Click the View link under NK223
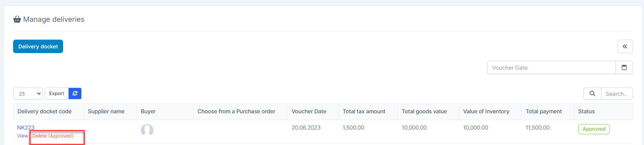 point(23,136)
